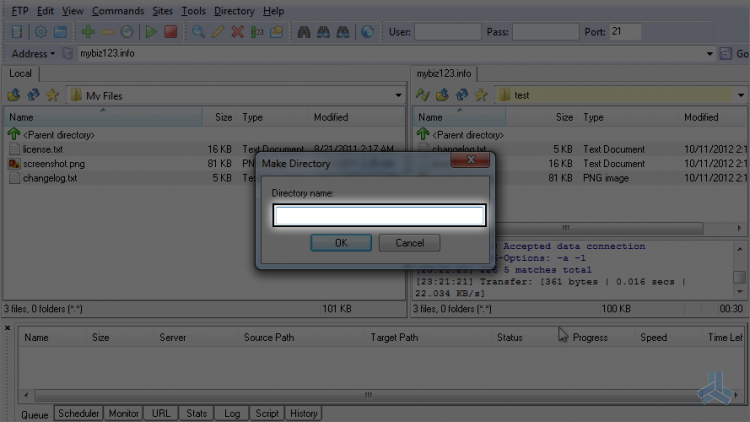The height and width of the screenshot is (422, 750).
Task: Expand the test folder path dropdown
Action: click(x=740, y=95)
